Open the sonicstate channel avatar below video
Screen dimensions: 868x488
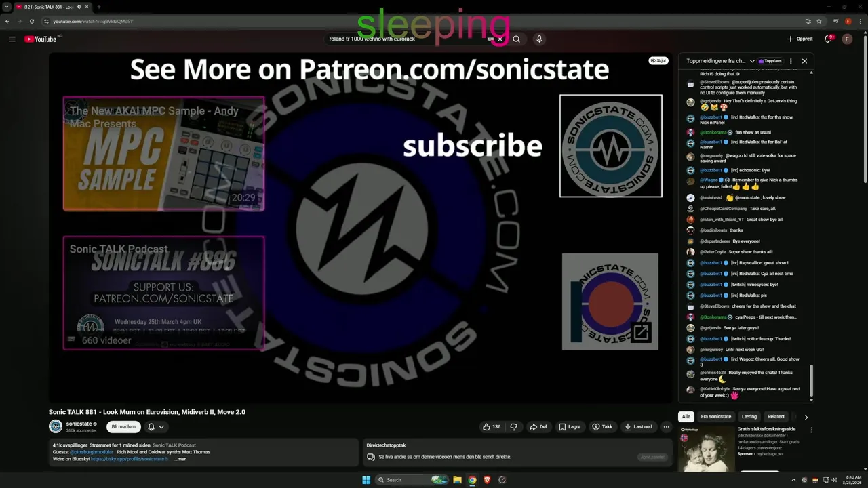56,426
